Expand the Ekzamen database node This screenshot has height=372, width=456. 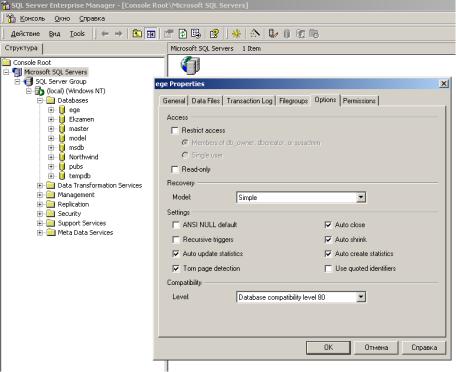tap(51, 119)
